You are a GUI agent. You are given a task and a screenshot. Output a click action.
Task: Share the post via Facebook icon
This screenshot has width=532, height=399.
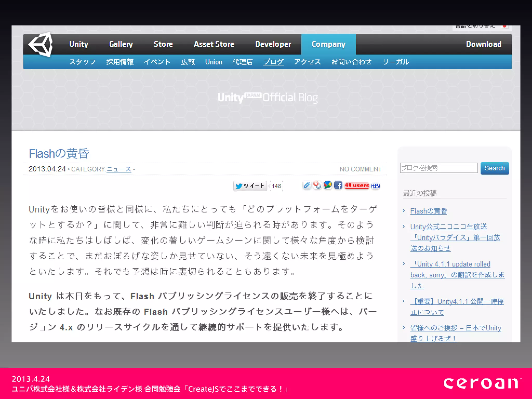click(x=338, y=185)
